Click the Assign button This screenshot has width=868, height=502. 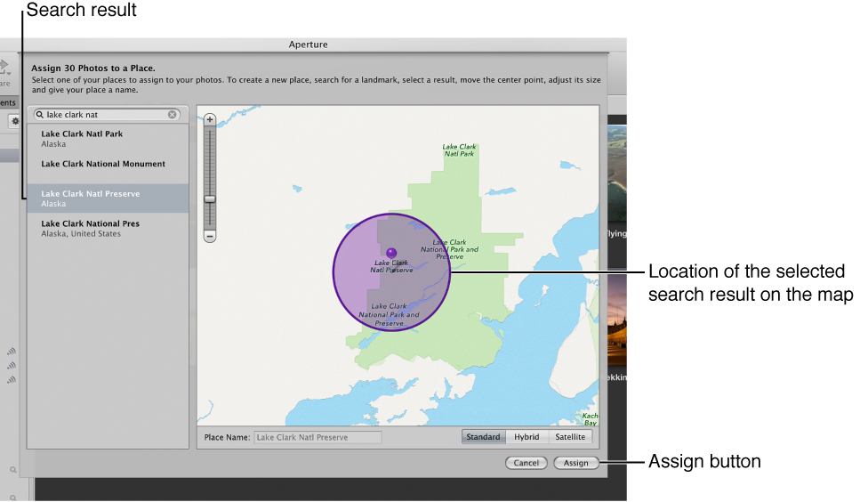click(575, 463)
